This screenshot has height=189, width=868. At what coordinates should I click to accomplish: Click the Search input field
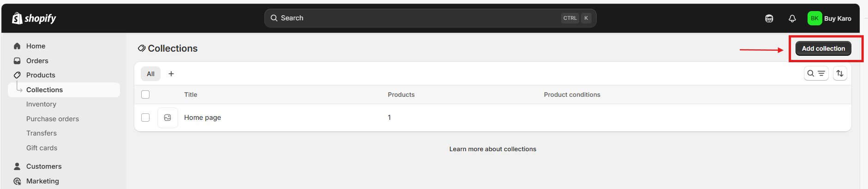coord(415,18)
